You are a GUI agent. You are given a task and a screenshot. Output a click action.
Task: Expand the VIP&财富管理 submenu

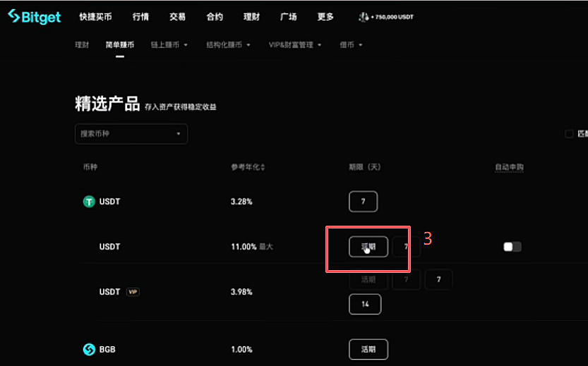(x=295, y=45)
